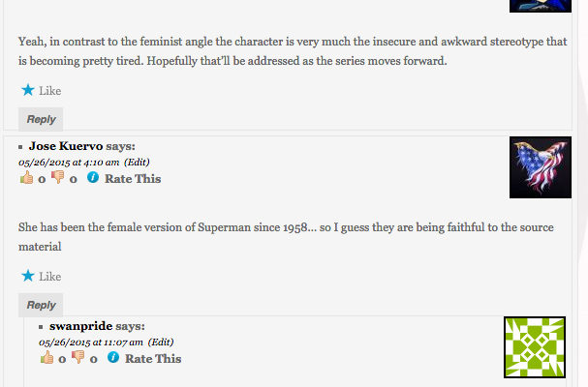Click the Like star under the Superman comment

(27, 276)
